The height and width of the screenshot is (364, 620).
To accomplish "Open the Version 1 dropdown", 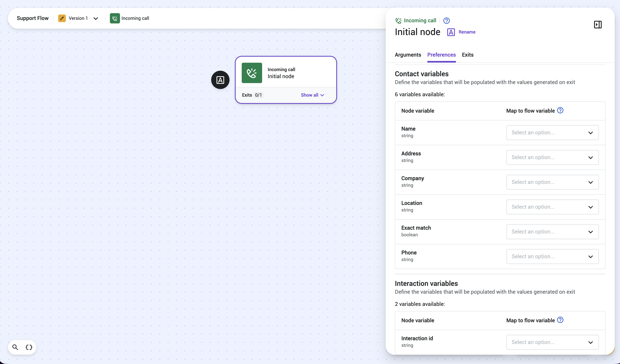I will pyautogui.click(x=95, y=18).
